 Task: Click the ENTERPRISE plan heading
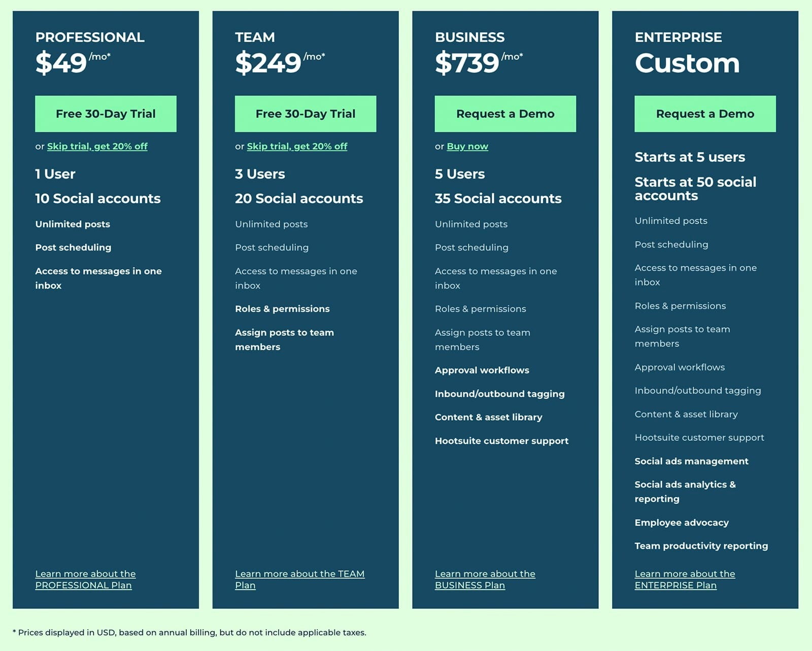[678, 37]
